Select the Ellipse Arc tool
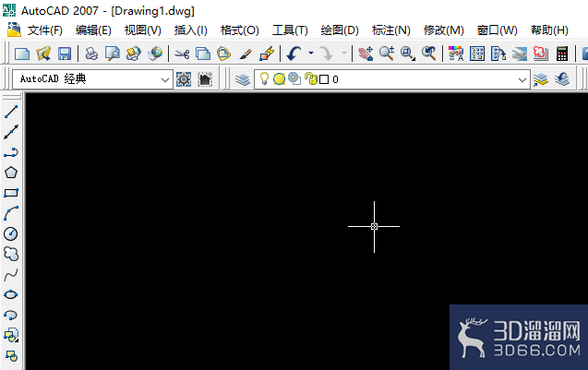The height and width of the screenshot is (370, 588). click(x=11, y=315)
